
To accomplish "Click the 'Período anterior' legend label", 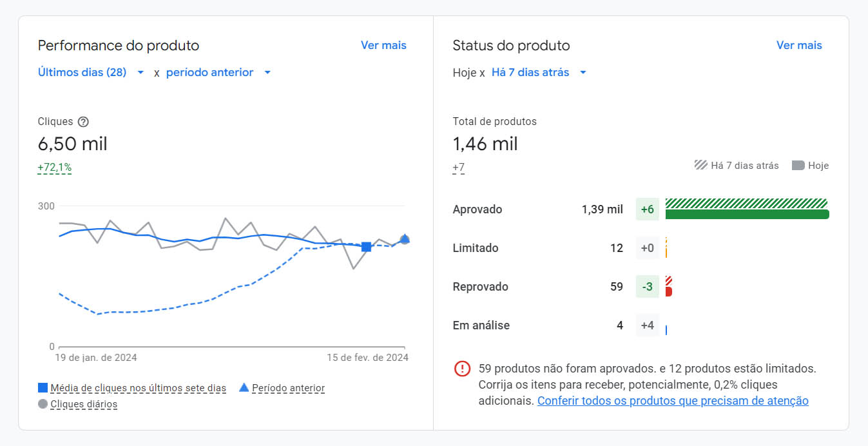I will 288,388.
